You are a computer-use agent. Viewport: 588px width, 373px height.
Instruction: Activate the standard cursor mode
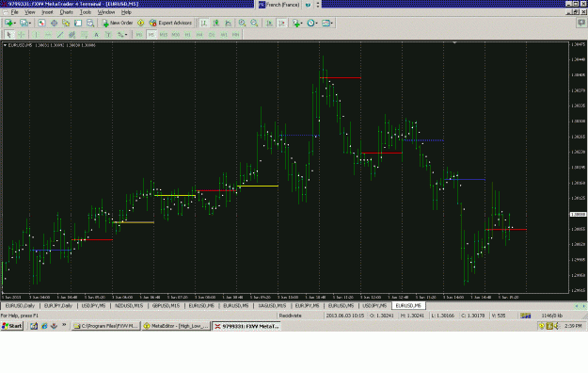coord(9,35)
